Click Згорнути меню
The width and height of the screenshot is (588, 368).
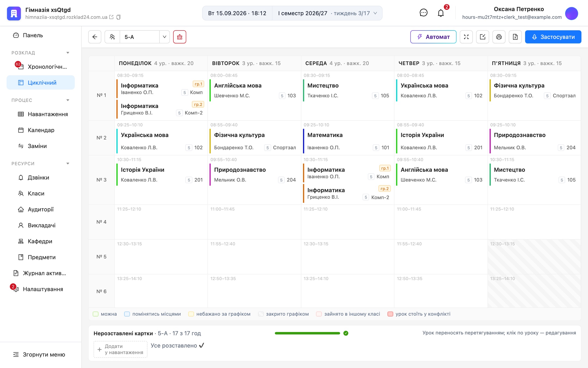click(39, 354)
